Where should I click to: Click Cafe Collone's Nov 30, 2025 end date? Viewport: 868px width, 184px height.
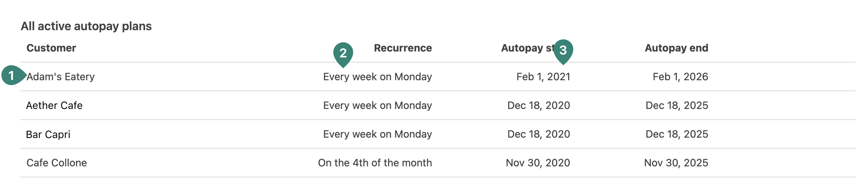[x=676, y=163]
